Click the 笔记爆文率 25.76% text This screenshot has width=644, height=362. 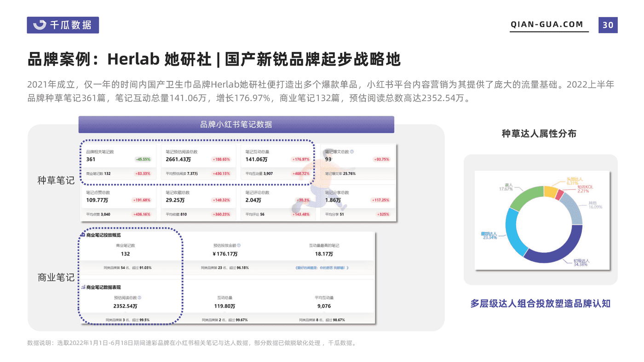pos(340,174)
